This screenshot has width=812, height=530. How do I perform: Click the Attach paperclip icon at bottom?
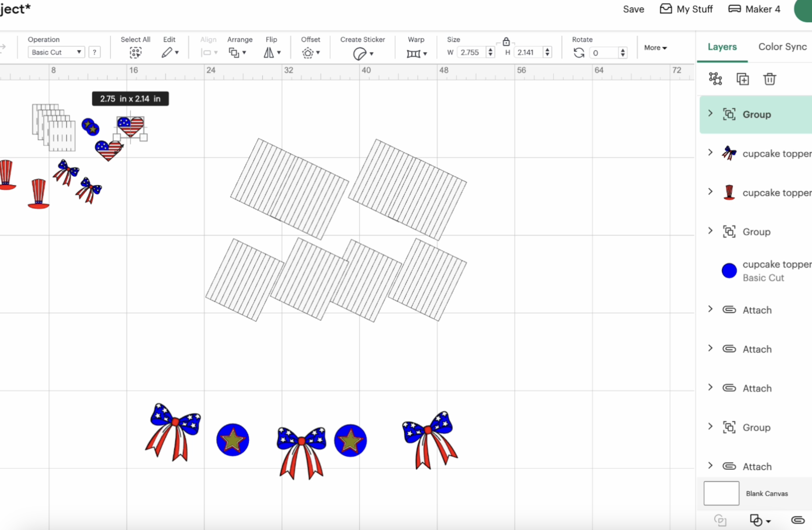click(x=798, y=520)
